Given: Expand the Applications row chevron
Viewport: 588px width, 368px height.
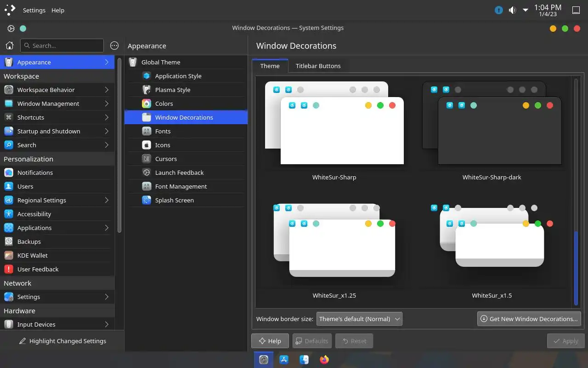Looking at the screenshot, I should point(107,228).
